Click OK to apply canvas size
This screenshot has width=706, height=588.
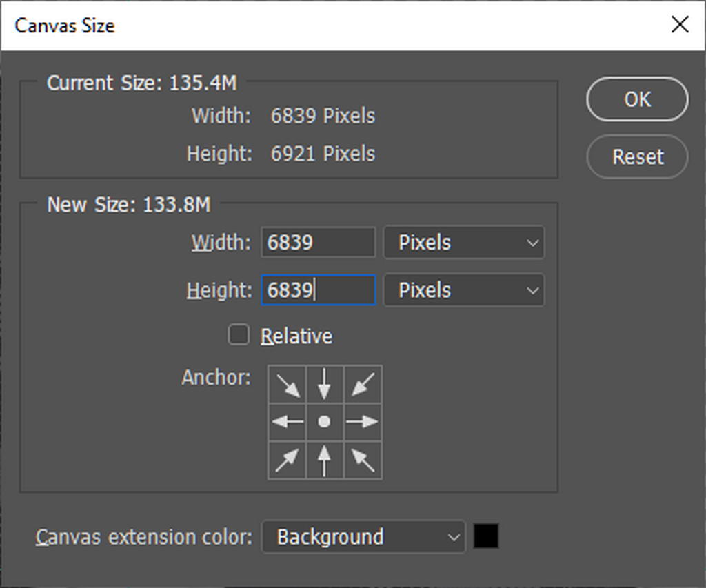[637, 99]
